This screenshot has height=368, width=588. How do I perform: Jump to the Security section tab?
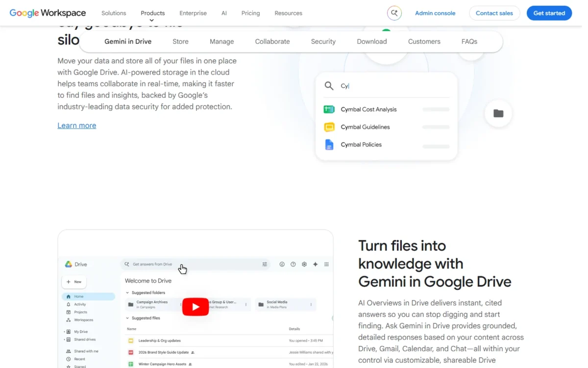(323, 42)
